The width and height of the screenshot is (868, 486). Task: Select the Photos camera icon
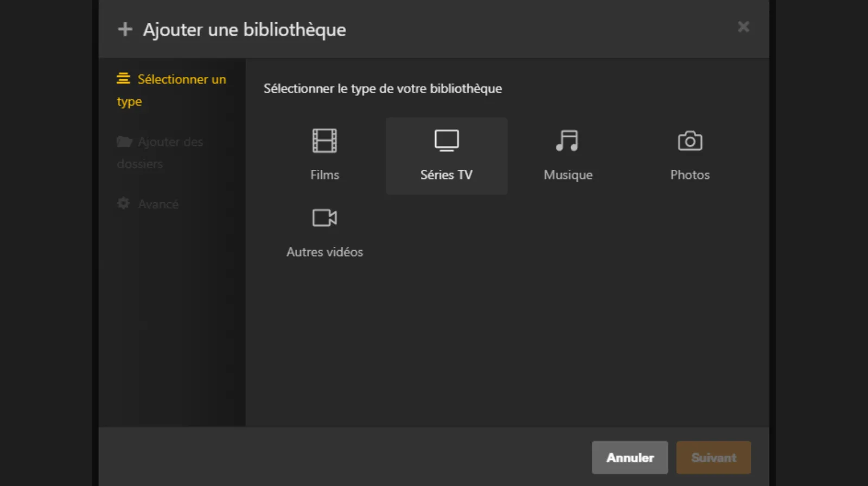pyautogui.click(x=690, y=141)
